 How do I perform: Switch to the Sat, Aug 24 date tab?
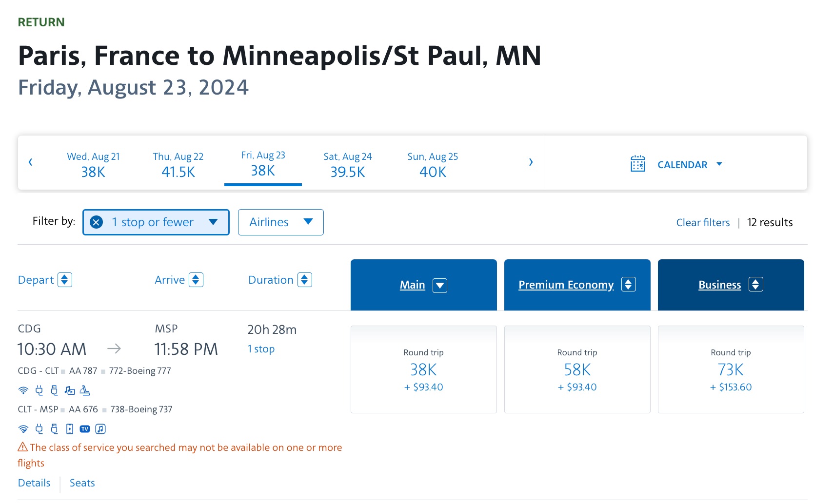point(347,164)
